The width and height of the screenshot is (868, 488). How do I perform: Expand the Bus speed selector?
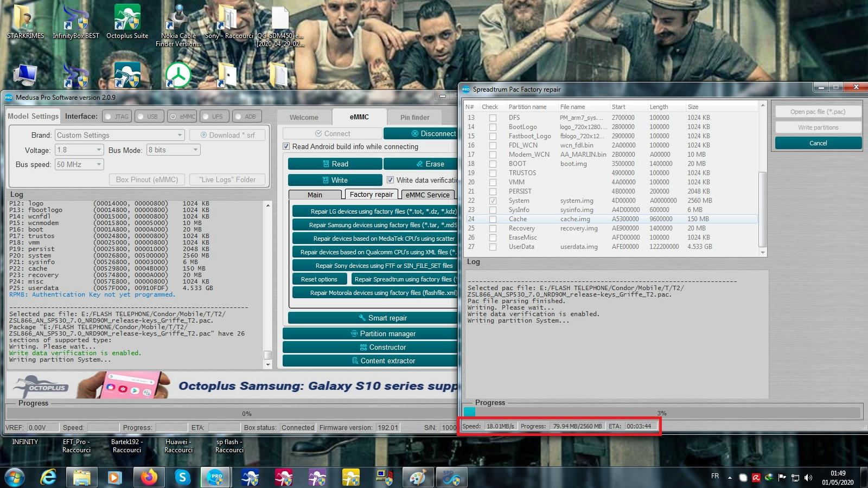98,164
